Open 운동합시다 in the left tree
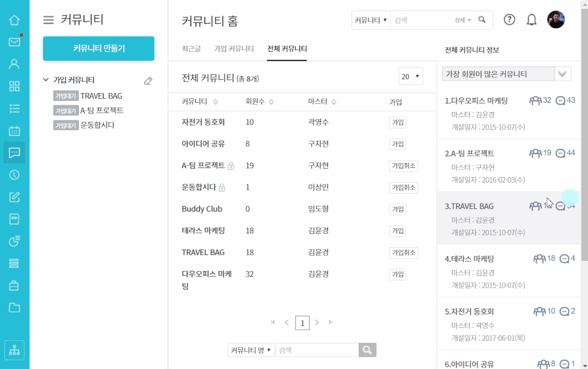 point(98,125)
